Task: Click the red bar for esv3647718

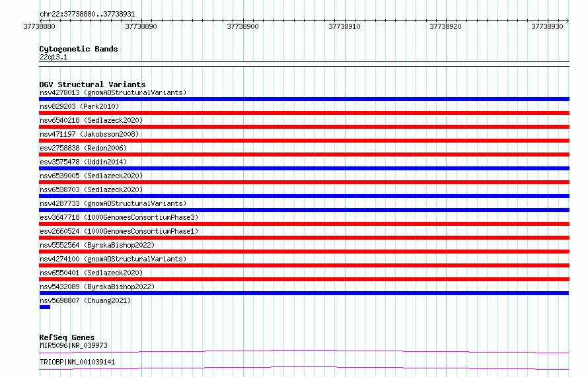Action: point(304,224)
